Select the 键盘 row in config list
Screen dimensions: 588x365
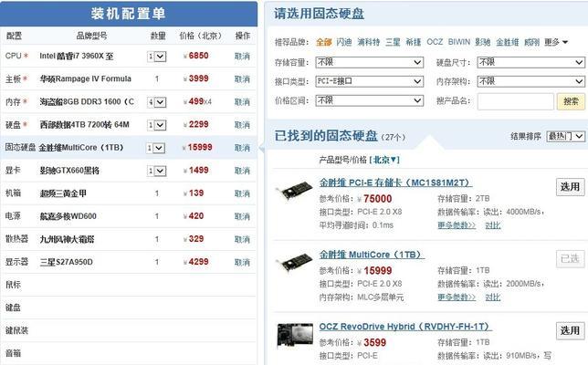[128, 308]
